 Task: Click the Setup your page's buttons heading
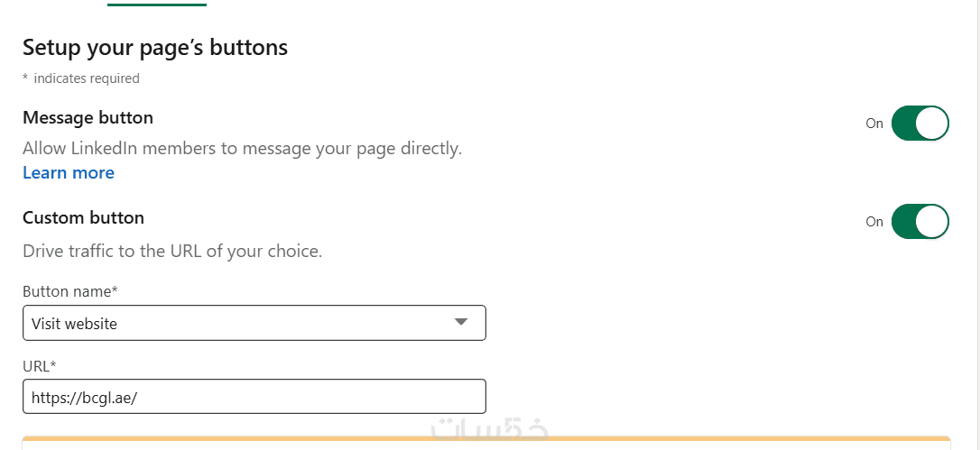[155, 48]
